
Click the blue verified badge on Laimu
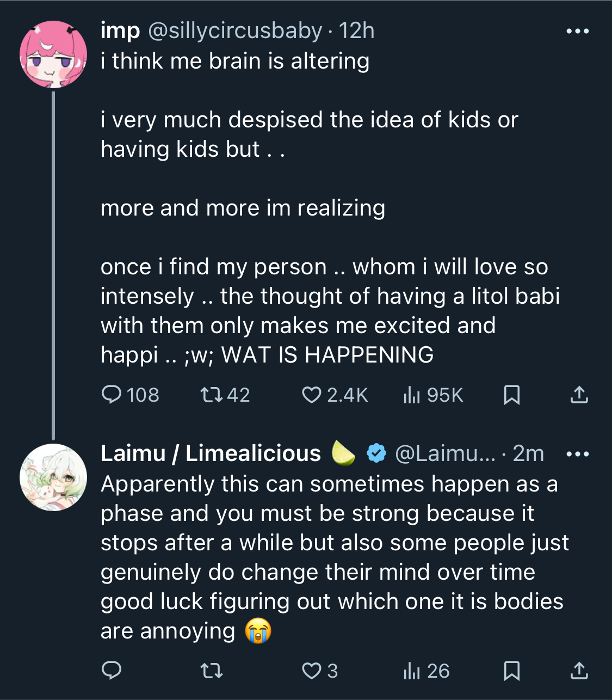point(376,453)
